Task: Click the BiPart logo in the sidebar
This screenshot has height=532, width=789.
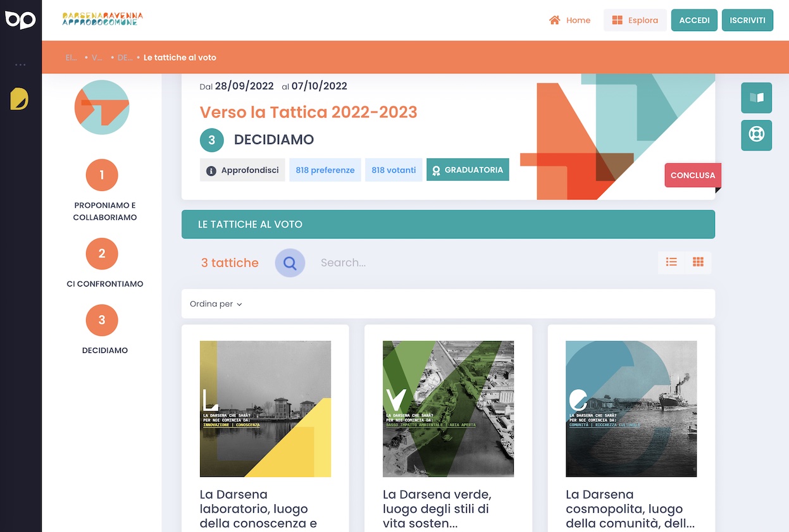Action: [x=20, y=20]
